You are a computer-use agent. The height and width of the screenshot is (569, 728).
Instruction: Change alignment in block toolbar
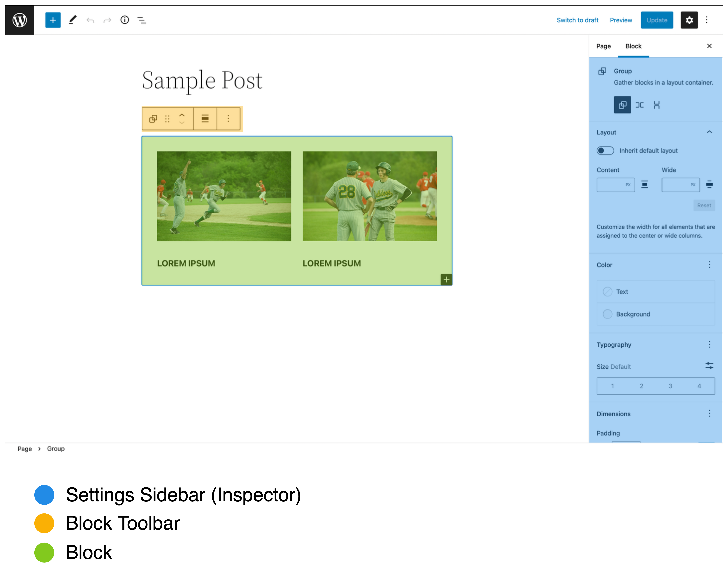205,119
